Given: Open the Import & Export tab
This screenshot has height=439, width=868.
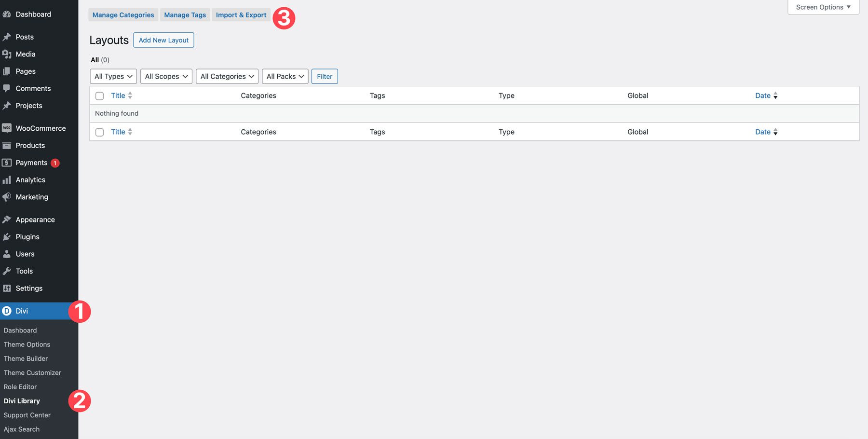Looking at the screenshot, I should [x=241, y=15].
